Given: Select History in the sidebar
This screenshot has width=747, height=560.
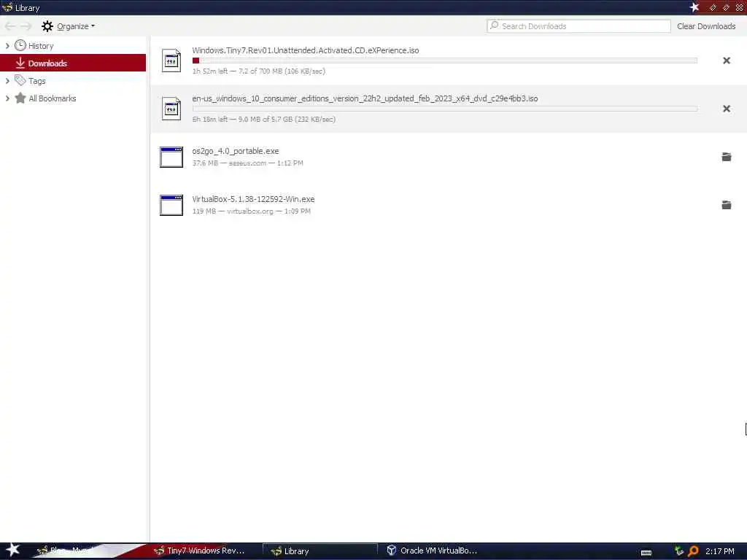Looking at the screenshot, I should 73,46.
